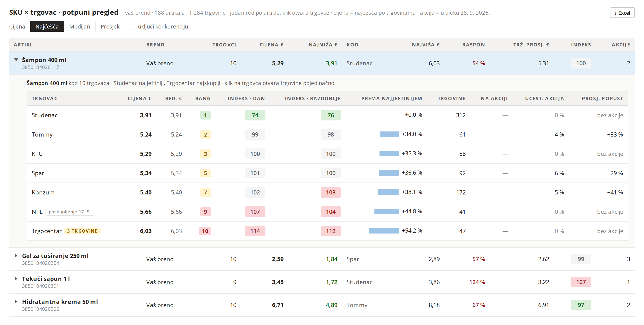Sort retailers by INDEKS · DAN header

pos(246,98)
